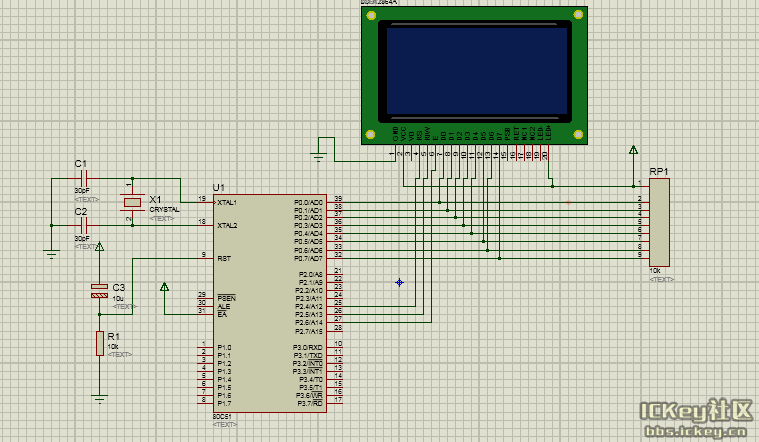Viewport: 759px width, 442px height.
Task: Click the 10k value below RP1
Action: 655,271
